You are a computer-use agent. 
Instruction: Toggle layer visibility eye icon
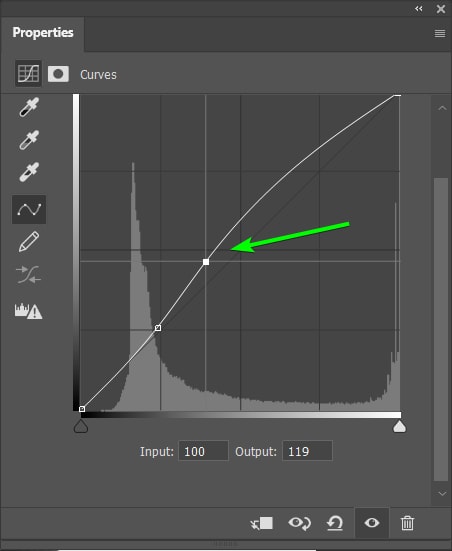(372, 523)
